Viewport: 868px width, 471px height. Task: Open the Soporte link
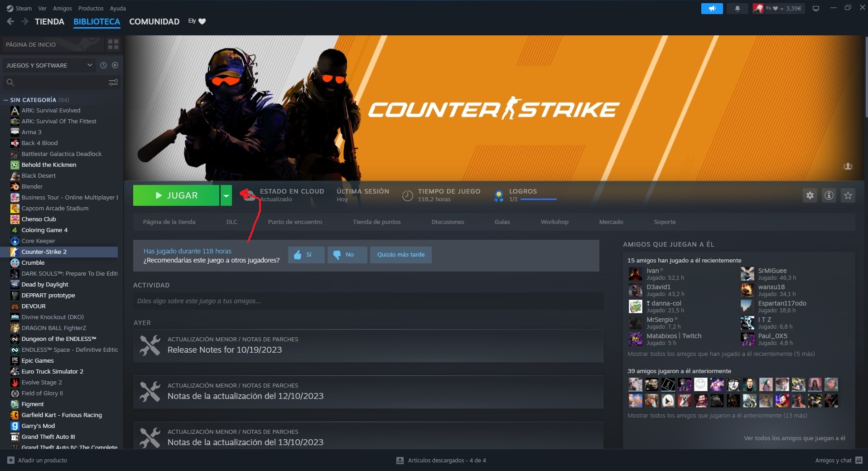665,222
